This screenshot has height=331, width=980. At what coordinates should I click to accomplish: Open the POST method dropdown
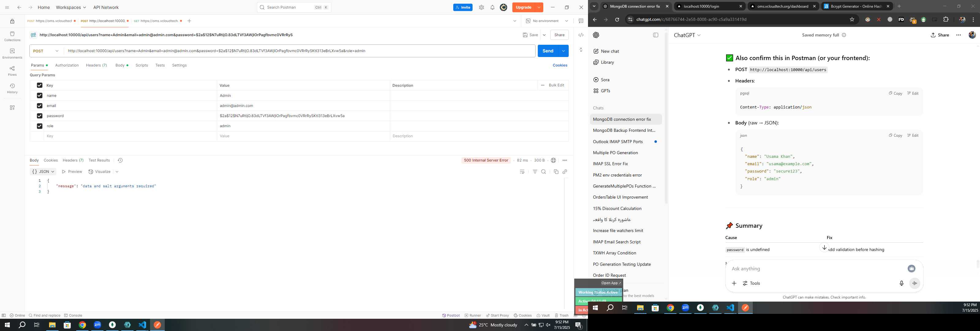pos(47,51)
